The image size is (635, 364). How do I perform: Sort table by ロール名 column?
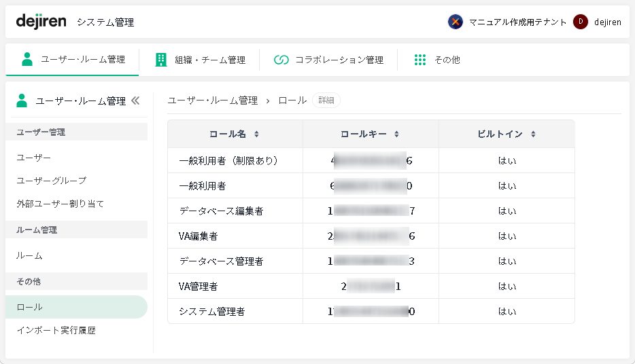[256, 134]
